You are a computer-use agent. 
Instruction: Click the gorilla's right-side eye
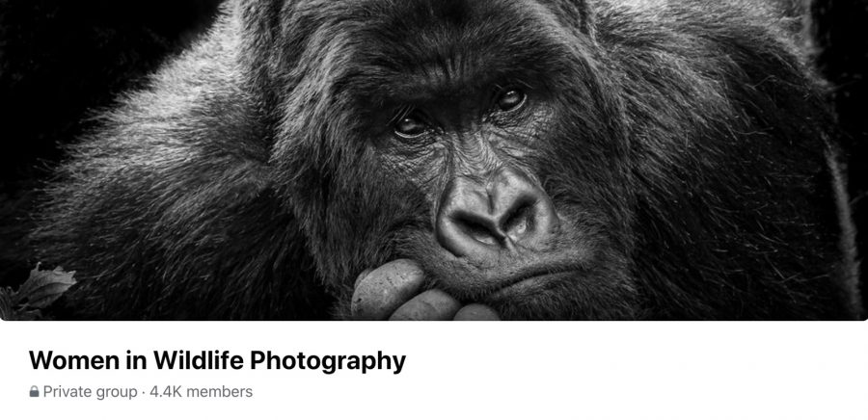[x=510, y=99]
